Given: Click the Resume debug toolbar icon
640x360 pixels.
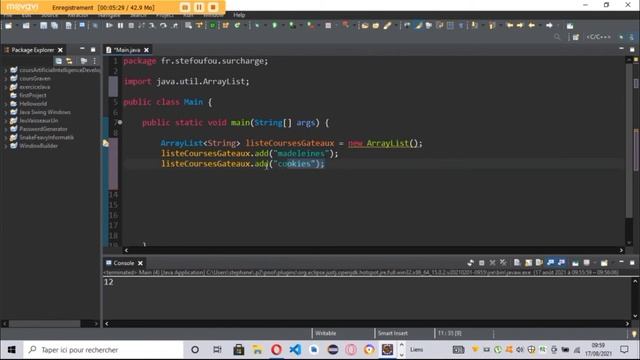Looking at the screenshot, I should pos(109,26).
